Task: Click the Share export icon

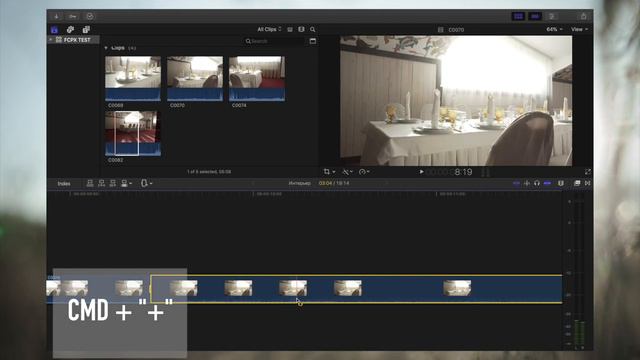Action: point(583,16)
